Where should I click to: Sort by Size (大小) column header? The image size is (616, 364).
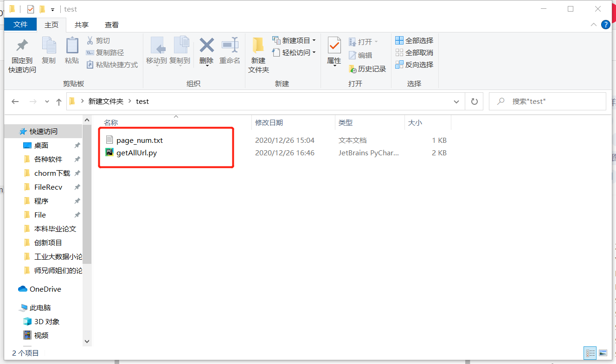[x=415, y=123]
